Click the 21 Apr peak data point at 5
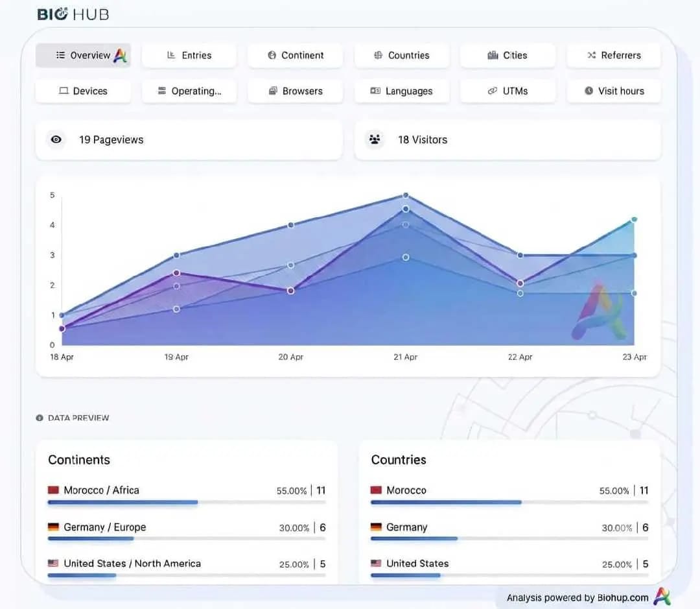This screenshot has height=609, width=700. pos(405,195)
